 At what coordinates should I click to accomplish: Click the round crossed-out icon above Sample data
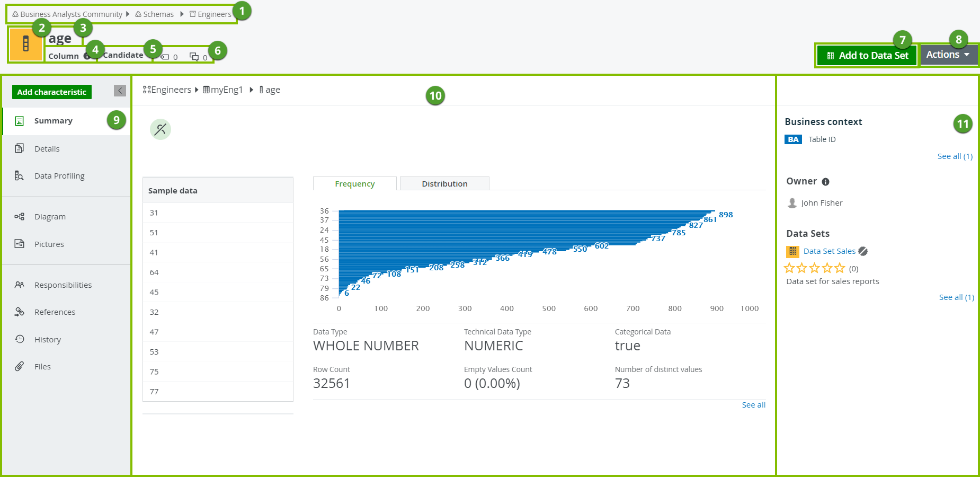pos(161,129)
